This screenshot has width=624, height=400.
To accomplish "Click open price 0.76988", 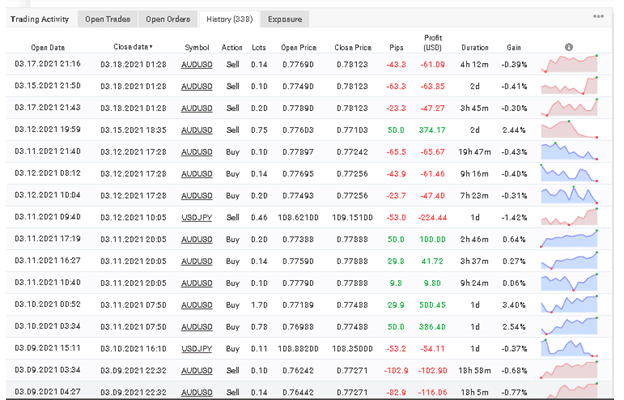I will 298,327.
